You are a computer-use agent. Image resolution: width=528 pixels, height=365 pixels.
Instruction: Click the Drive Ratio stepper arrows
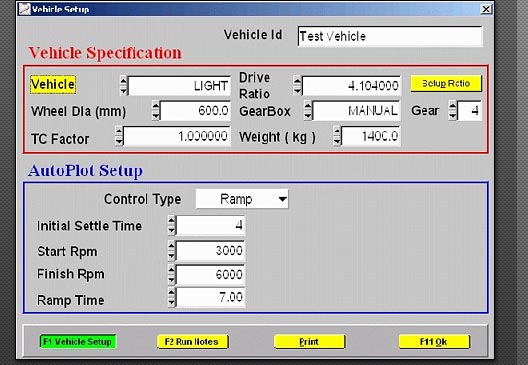click(x=297, y=85)
